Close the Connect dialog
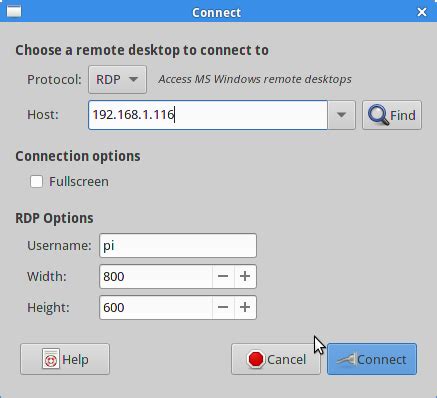Screen dimensions: 437x398 coord(422,12)
